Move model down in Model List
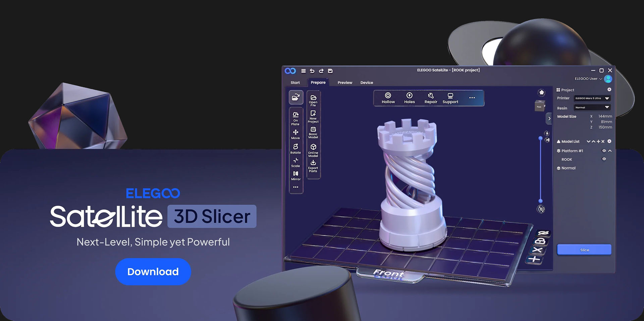644x321 pixels. pos(588,142)
